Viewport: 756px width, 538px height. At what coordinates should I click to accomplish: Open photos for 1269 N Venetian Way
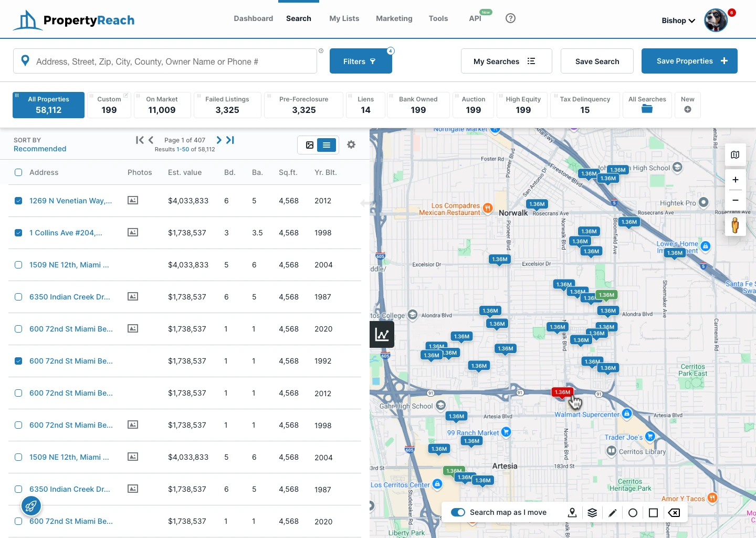pyautogui.click(x=133, y=200)
